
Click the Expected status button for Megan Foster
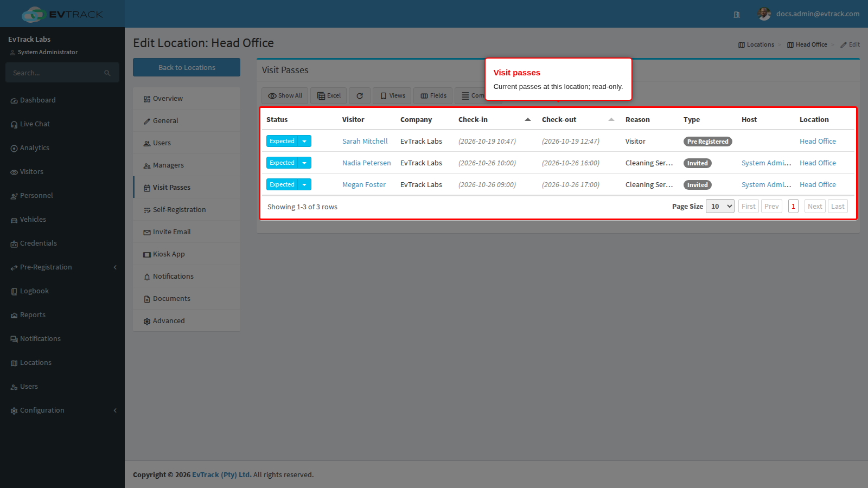(x=282, y=184)
